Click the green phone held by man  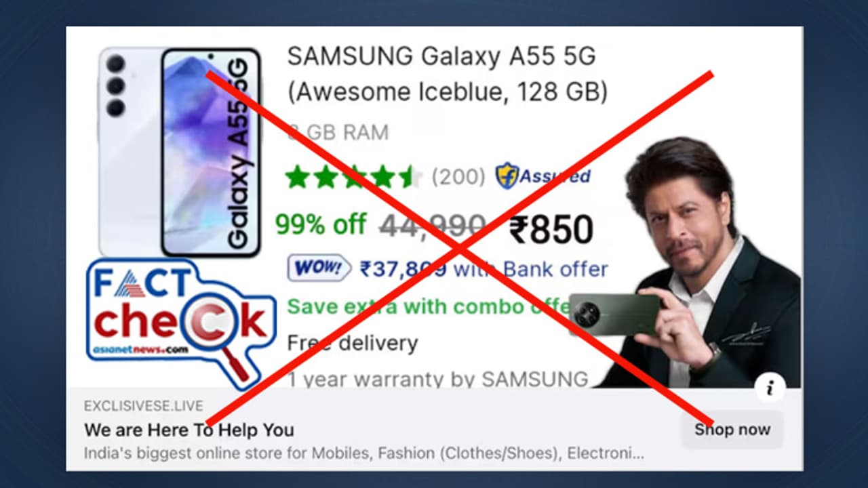(x=614, y=313)
